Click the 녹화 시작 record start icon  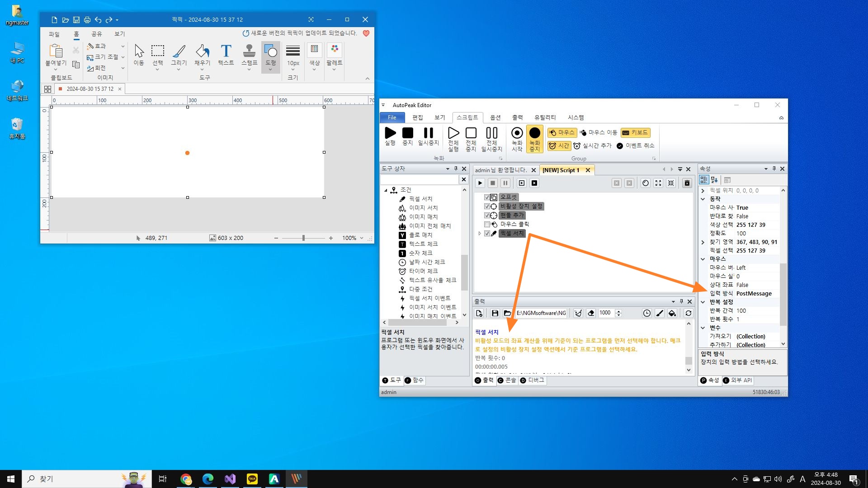pyautogui.click(x=517, y=133)
